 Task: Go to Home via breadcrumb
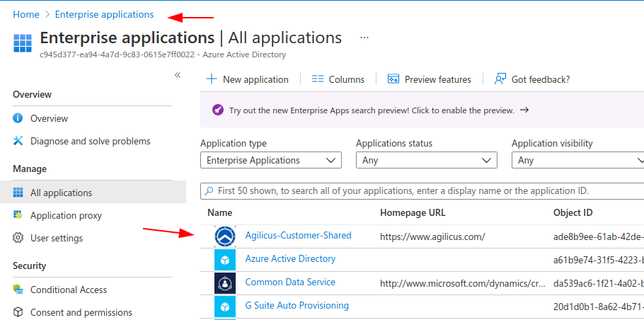tap(26, 14)
